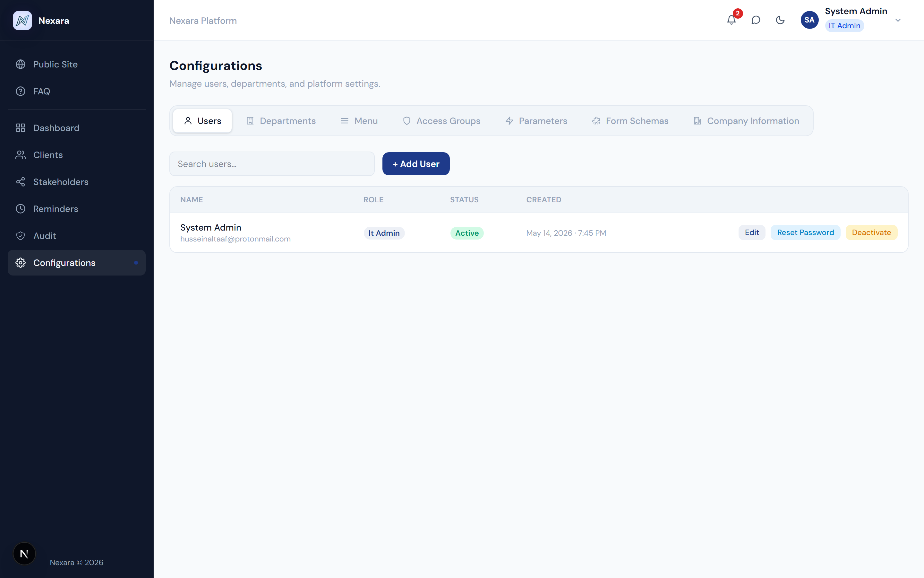Click the May 14, 2026 · 7:45 PM date
Viewport: 924px width, 578px height.
tap(566, 233)
